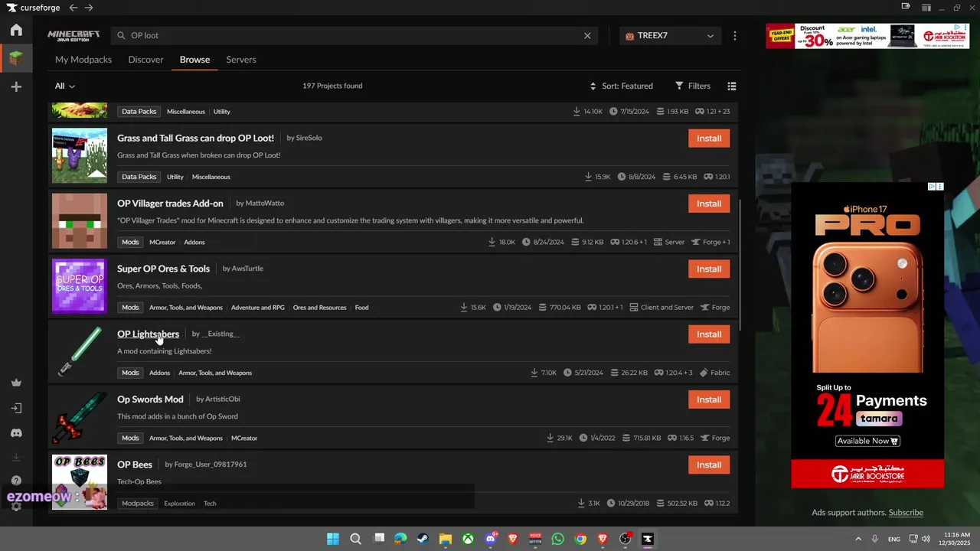Viewport: 980px width, 551px height.
Task: Open OP Villager trades Add-on title
Action: [x=170, y=203]
